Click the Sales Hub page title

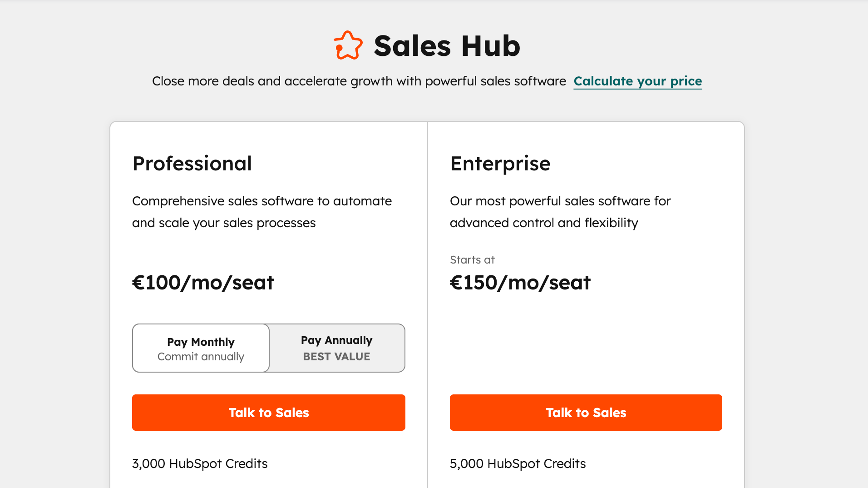[446, 45]
